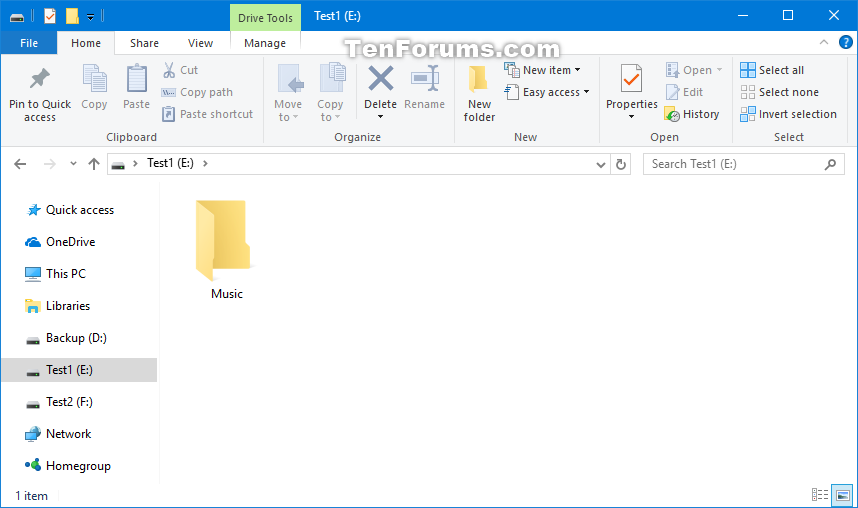
Task: Click the Properties quick access toolbar icon
Action: coord(50,16)
